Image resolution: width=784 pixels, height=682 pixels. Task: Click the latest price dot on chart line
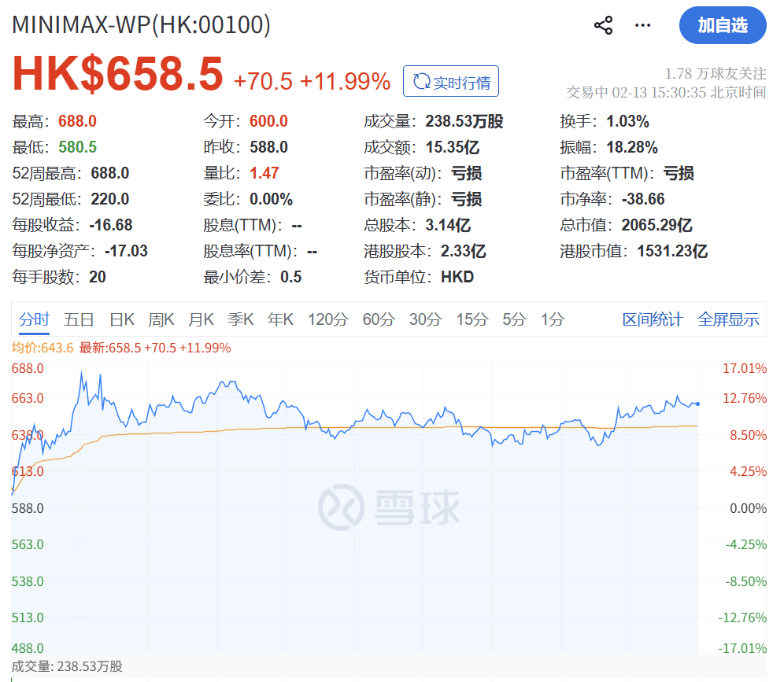[697, 404]
